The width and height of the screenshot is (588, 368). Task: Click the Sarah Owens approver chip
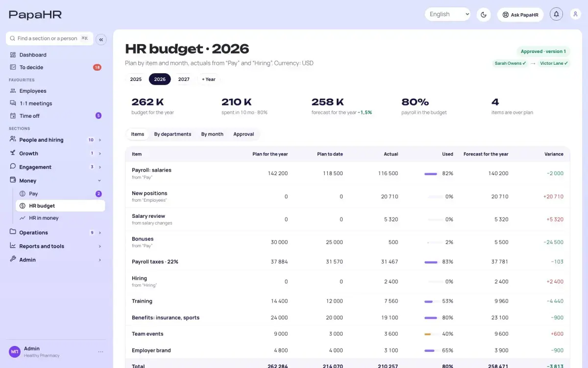(510, 63)
